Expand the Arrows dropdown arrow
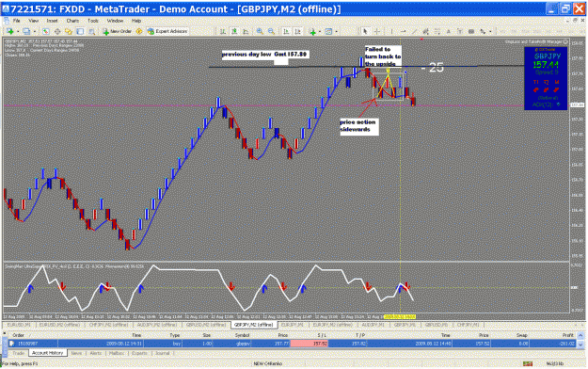Image resolution: width=588 pixels, height=369 pixels. point(490,31)
